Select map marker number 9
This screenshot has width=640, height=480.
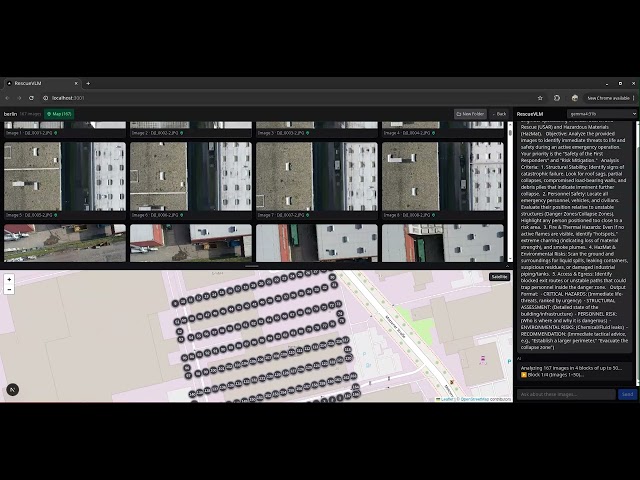click(x=175, y=304)
